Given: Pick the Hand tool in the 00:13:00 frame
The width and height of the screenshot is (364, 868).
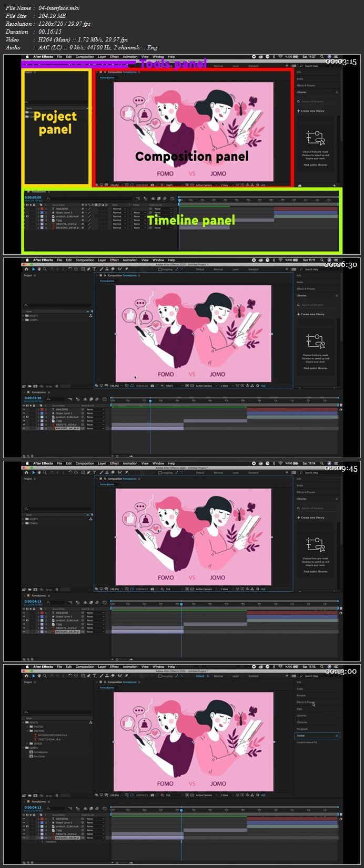Looking at the screenshot, I should click(x=39, y=676).
